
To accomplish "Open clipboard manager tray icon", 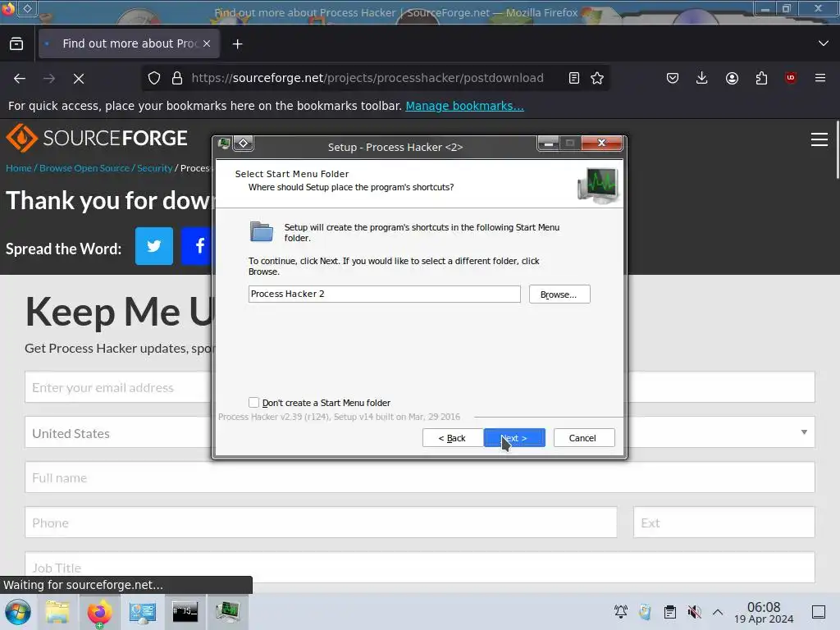I will pos(669,612).
